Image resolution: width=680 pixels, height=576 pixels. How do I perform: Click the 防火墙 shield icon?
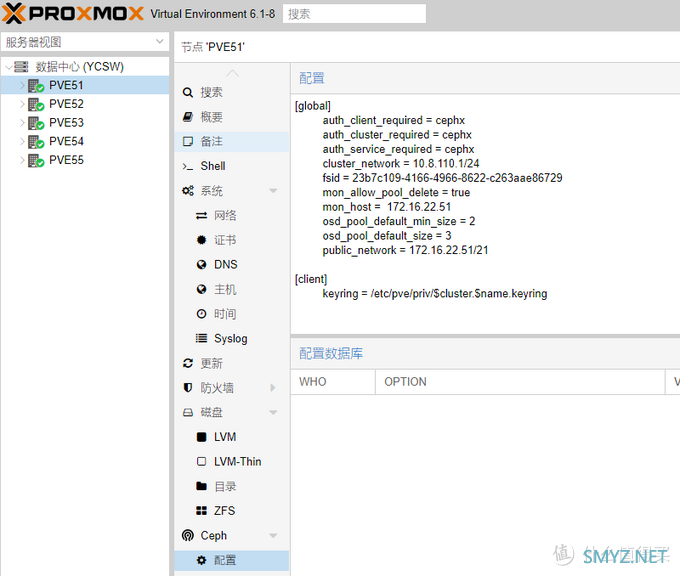coord(188,388)
